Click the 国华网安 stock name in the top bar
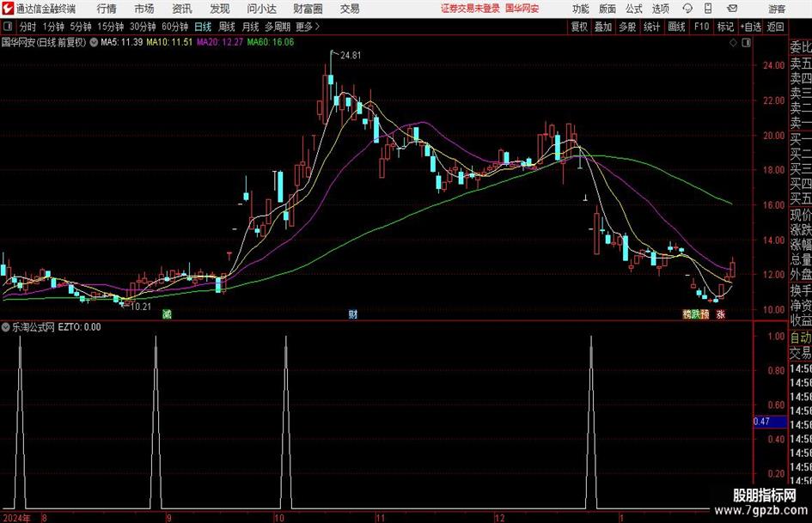 tap(522, 9)
